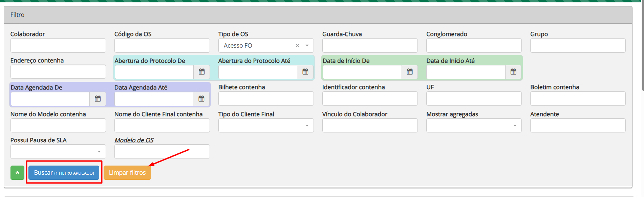The height and width of the screenshot is (197, 644).
Task: Open calendar for Data de Início De
Action: pos(410,72)
